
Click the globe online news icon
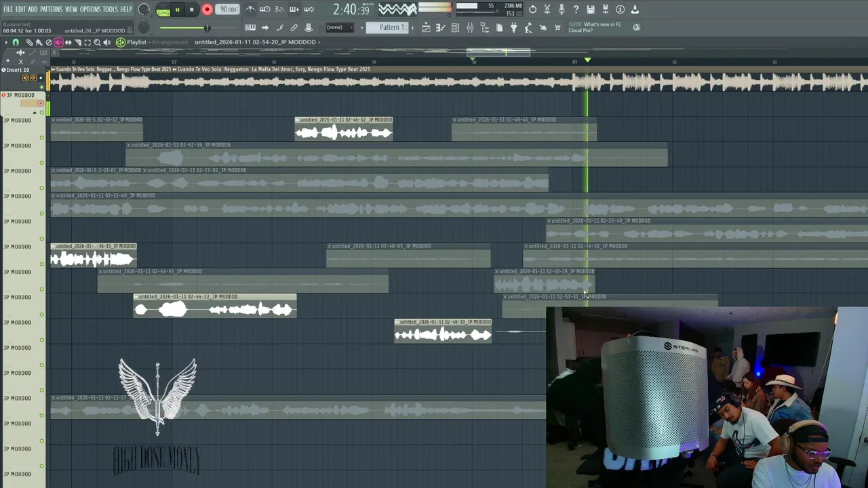(636, 27)
